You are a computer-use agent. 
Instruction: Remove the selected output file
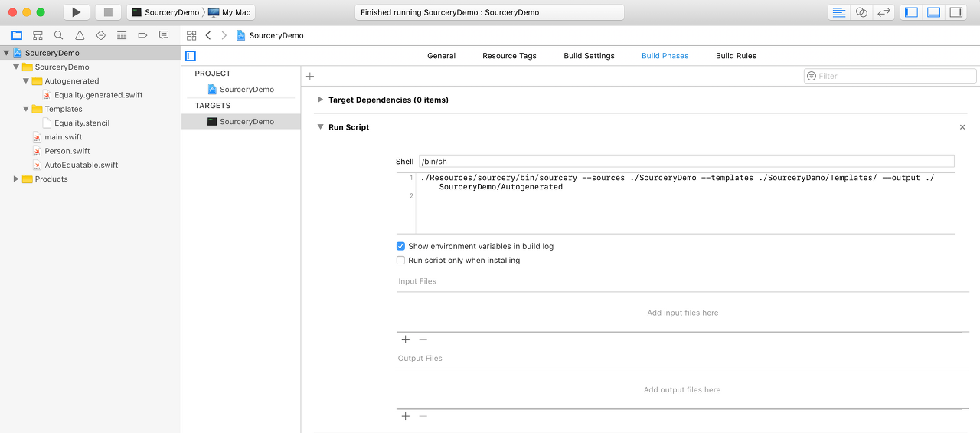(x=423, y=416)
